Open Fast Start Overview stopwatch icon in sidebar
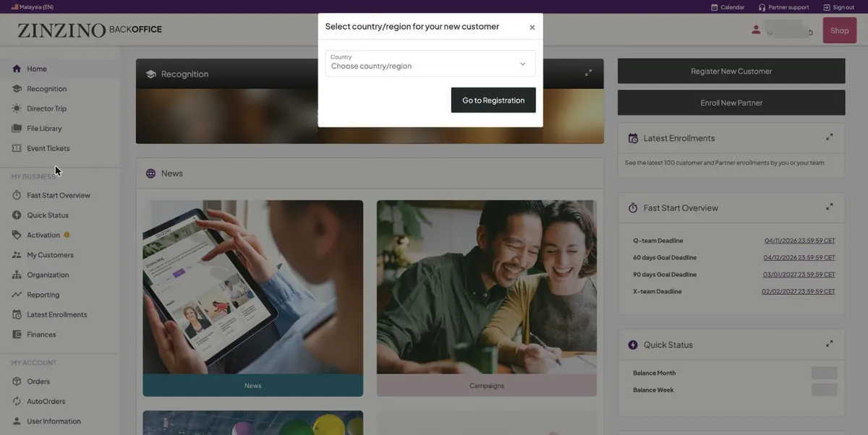 [17, 195]
